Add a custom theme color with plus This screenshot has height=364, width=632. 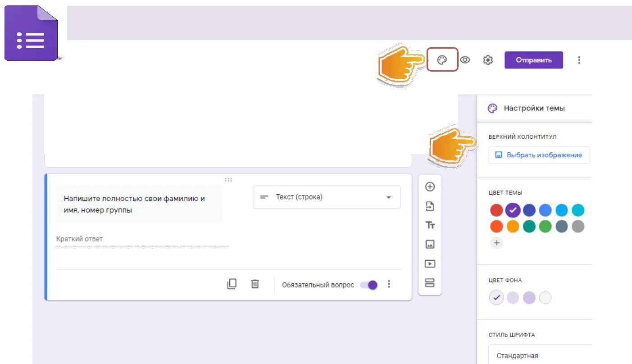[x=496, y=243]
